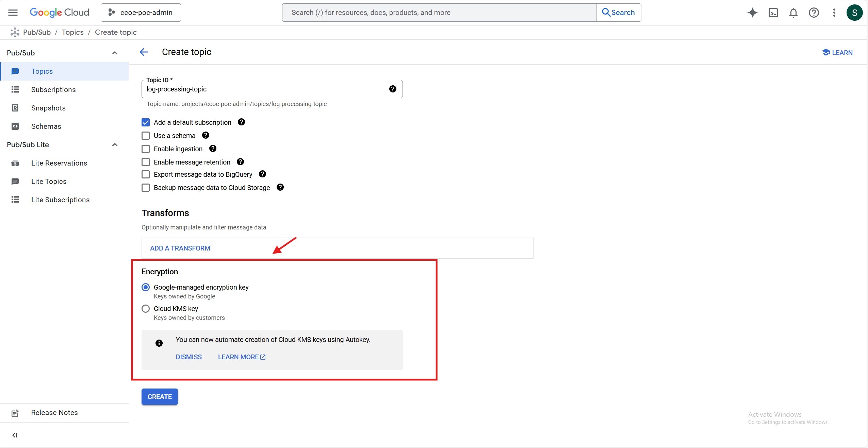This screenshot has width=868, height=448.
Task: Open the notifications bell
Action: (x=793, y=13)
